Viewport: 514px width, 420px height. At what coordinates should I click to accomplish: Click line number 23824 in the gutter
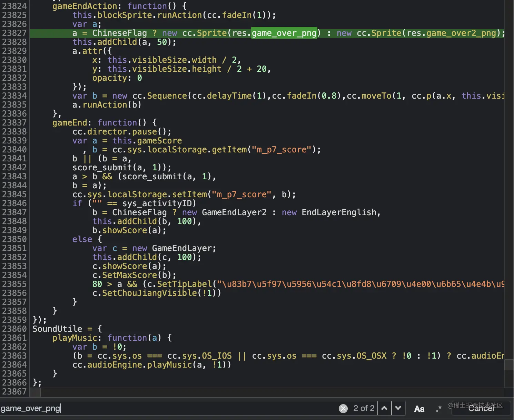[14, 6]
